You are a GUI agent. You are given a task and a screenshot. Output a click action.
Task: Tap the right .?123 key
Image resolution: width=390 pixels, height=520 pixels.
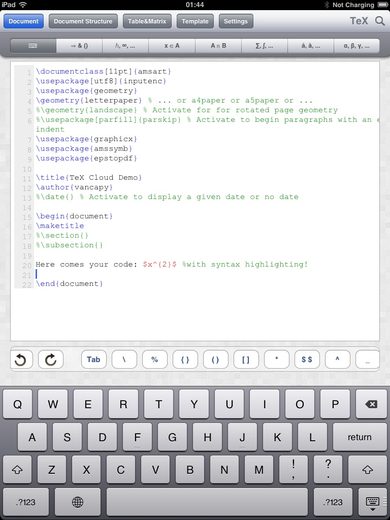coord(333,502)
